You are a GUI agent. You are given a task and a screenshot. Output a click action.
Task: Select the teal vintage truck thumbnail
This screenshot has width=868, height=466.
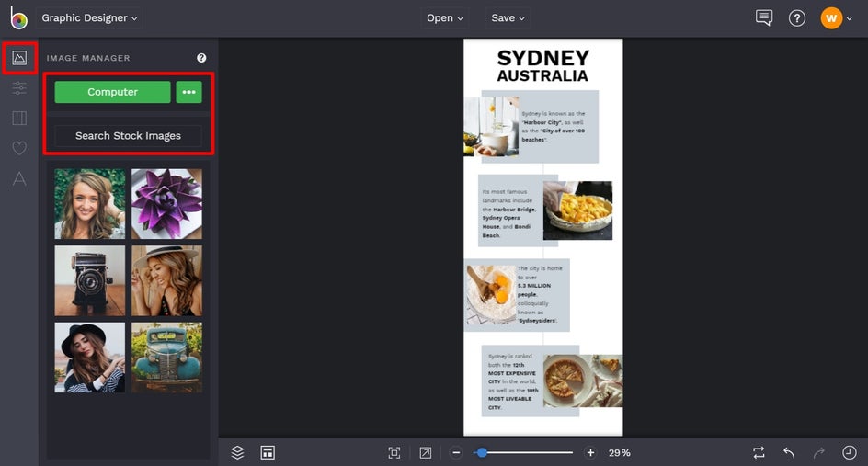pyautogui.click(x=166, y=358)
